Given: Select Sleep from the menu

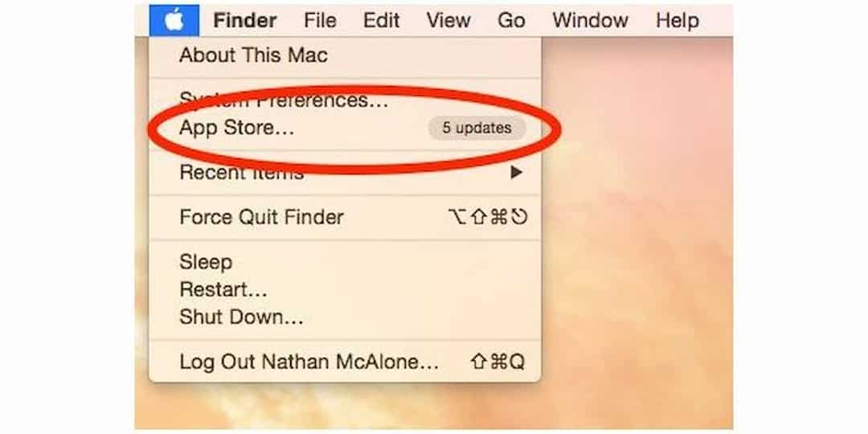Looking at the screenshot, I should 345,262.
